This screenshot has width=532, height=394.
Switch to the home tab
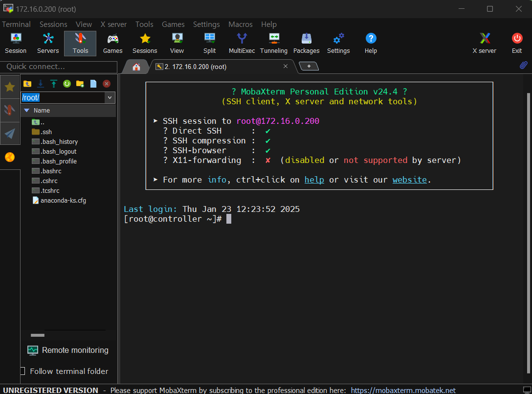(x=136, y=67)
